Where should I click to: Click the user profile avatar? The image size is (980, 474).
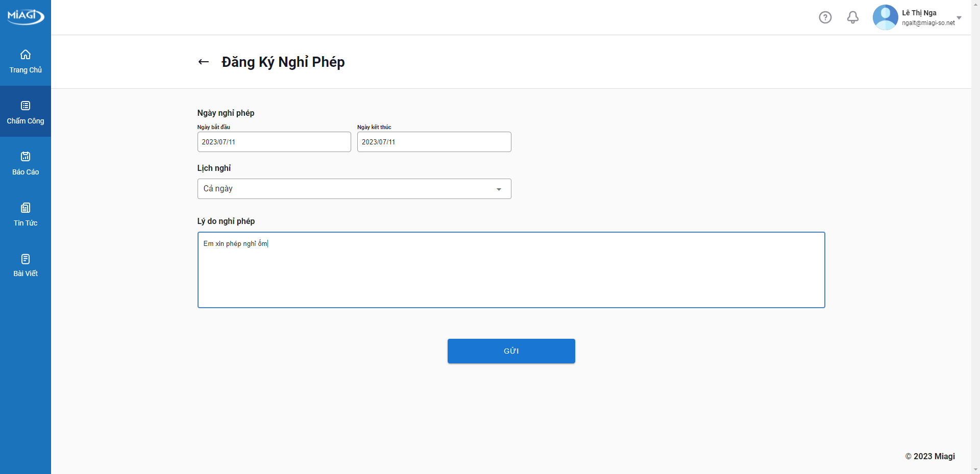[x=885, y=17]
